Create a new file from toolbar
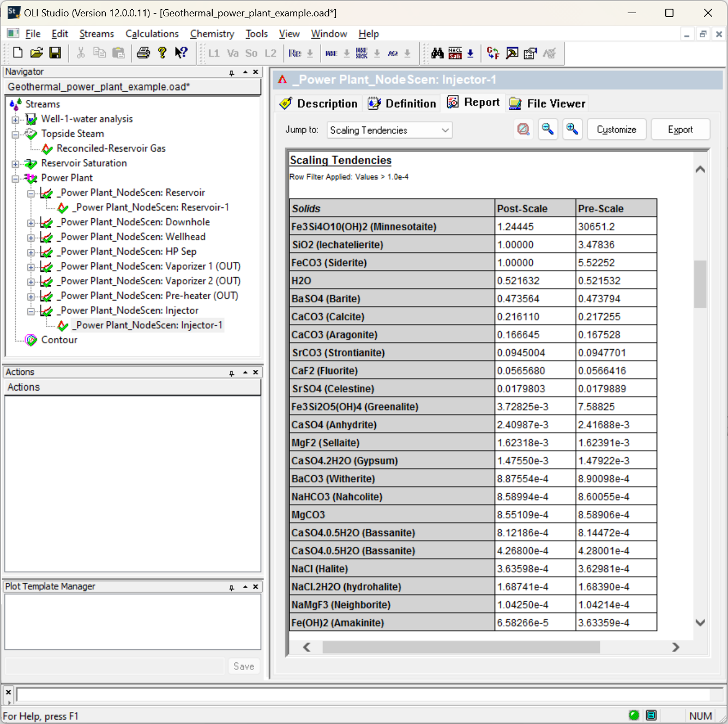Screen dimensions: 728x724 [x=18, y=53]
